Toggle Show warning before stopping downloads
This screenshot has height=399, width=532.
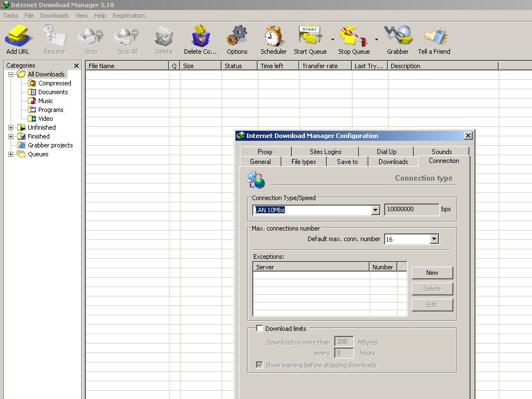[x=259, y=365]
